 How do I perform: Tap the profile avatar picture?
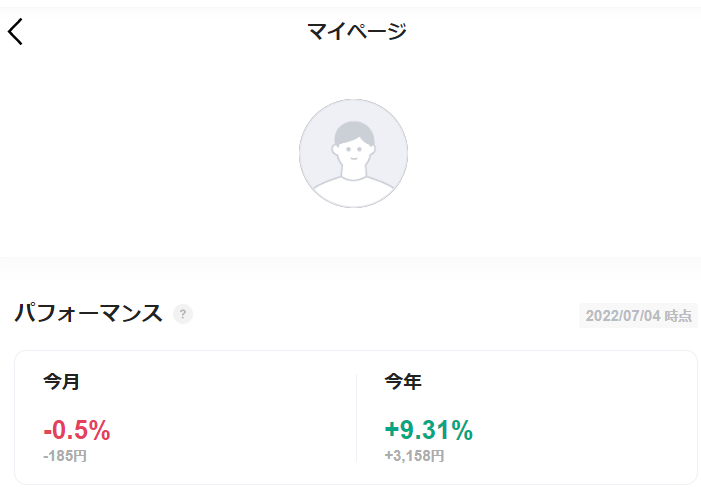(353, 153)
